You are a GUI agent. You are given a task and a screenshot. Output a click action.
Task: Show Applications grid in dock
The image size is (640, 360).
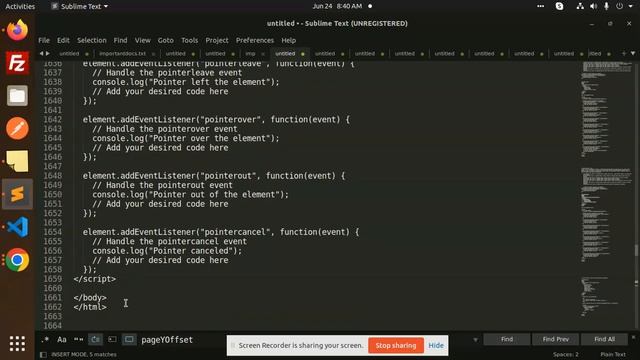pos(17,344)
